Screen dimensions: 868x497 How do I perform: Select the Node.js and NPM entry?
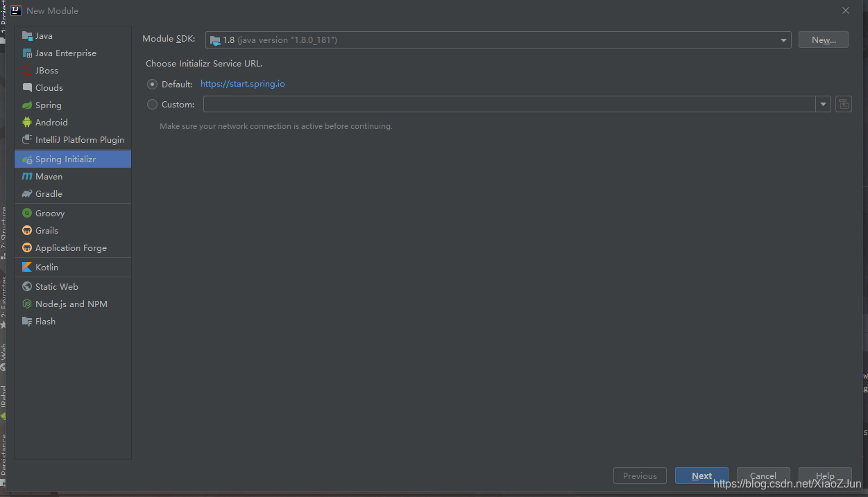coord(73,304)
